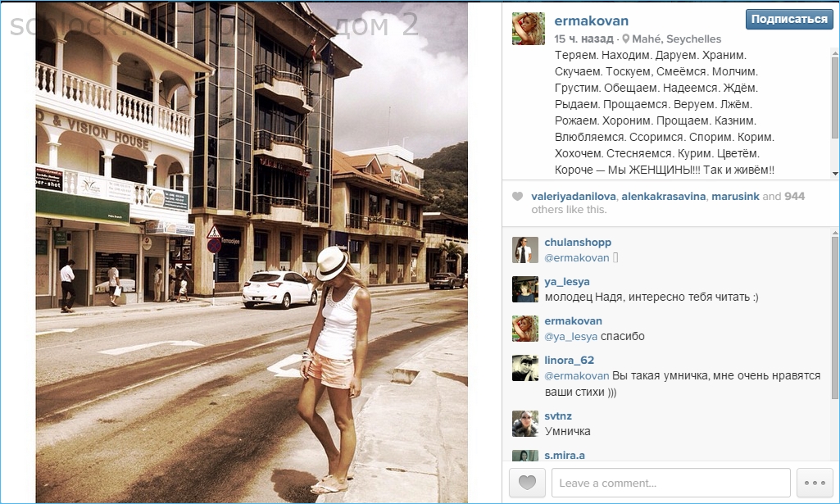Image resolution: width=840 pixels, height=504 pixels.
Task: Click the heart like button beside comment box
Action: (x=527, y=483)
